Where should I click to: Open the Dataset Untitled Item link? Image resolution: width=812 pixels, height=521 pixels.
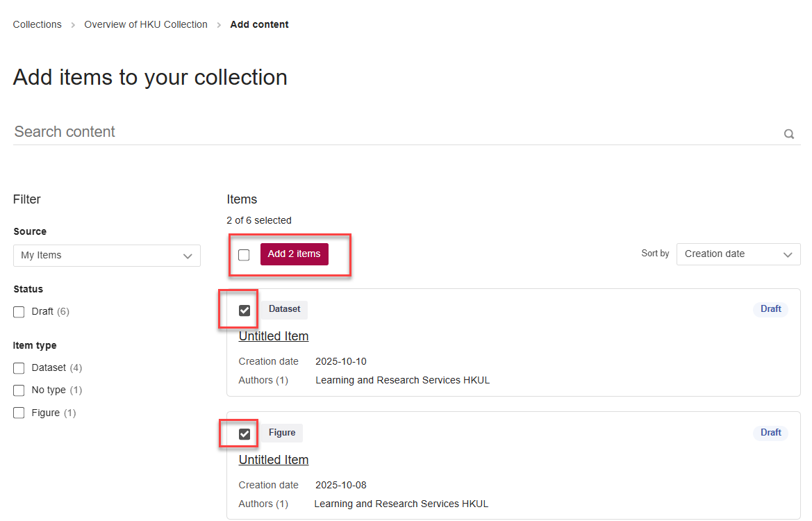coord(274,336)
